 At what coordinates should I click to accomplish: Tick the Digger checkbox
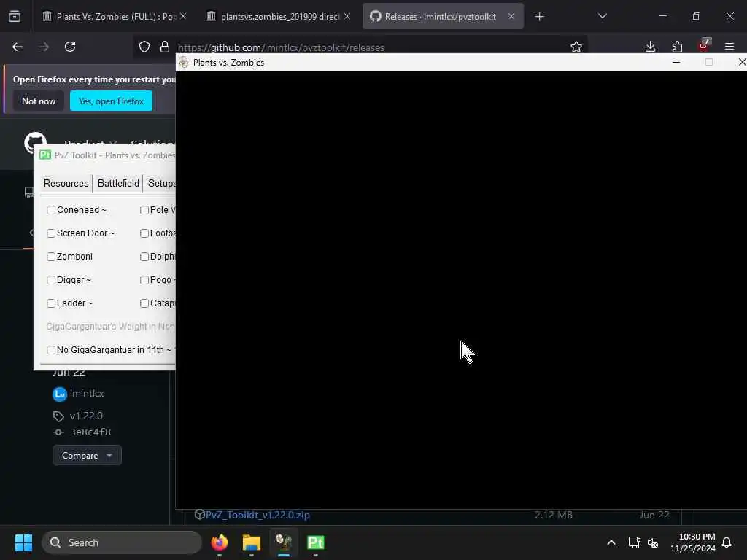tap(51, 280)
